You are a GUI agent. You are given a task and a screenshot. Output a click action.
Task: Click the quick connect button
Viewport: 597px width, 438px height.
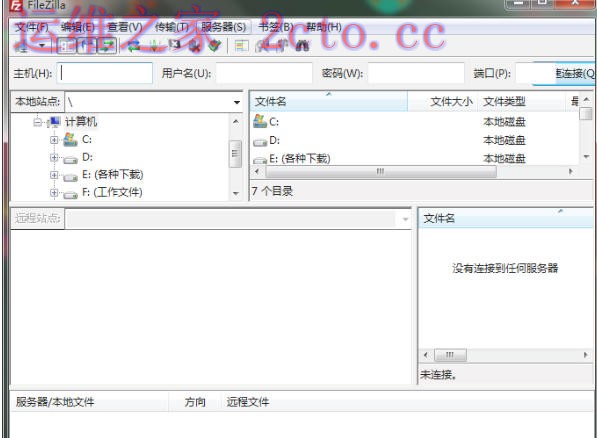click(x=574, y=73)
